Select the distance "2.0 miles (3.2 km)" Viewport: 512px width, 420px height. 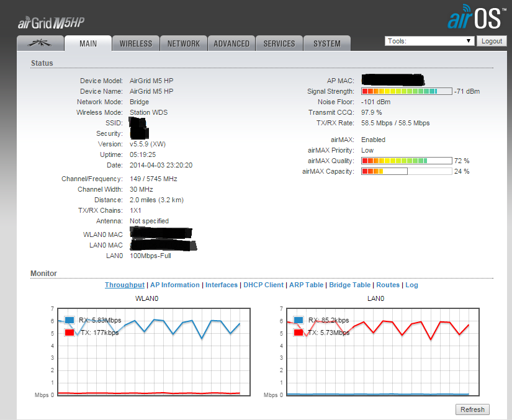click(157, 200)
